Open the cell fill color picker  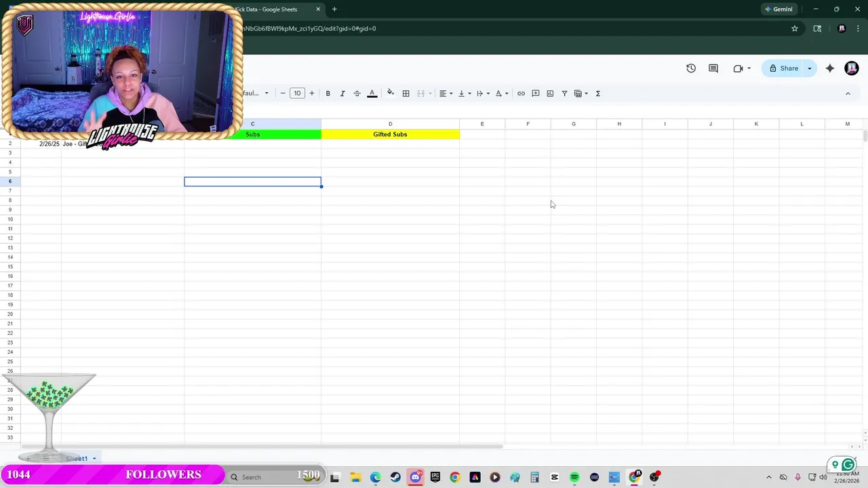point(390,94)
